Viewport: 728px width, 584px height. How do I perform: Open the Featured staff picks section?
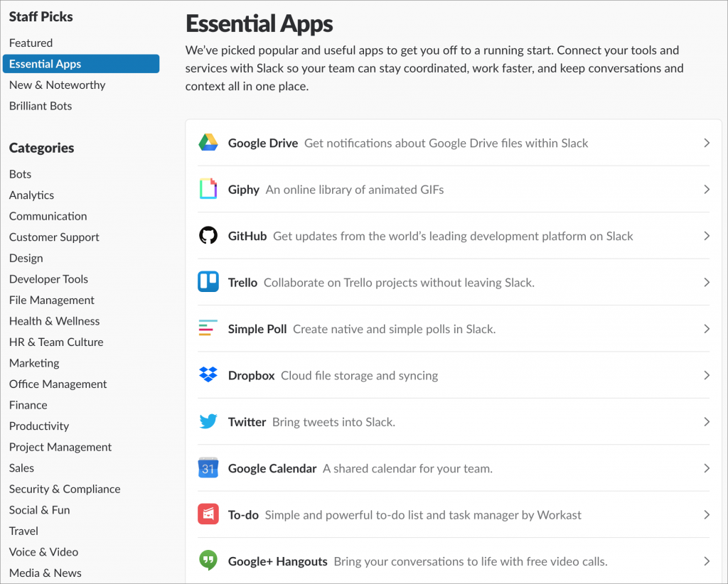(x=31, y=43)
